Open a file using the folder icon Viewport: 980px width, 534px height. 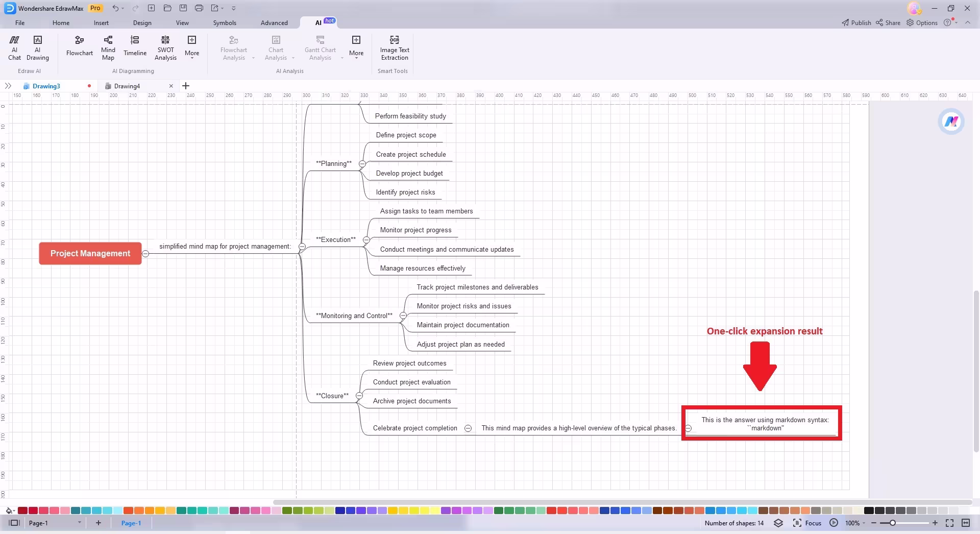coord(167,8)
